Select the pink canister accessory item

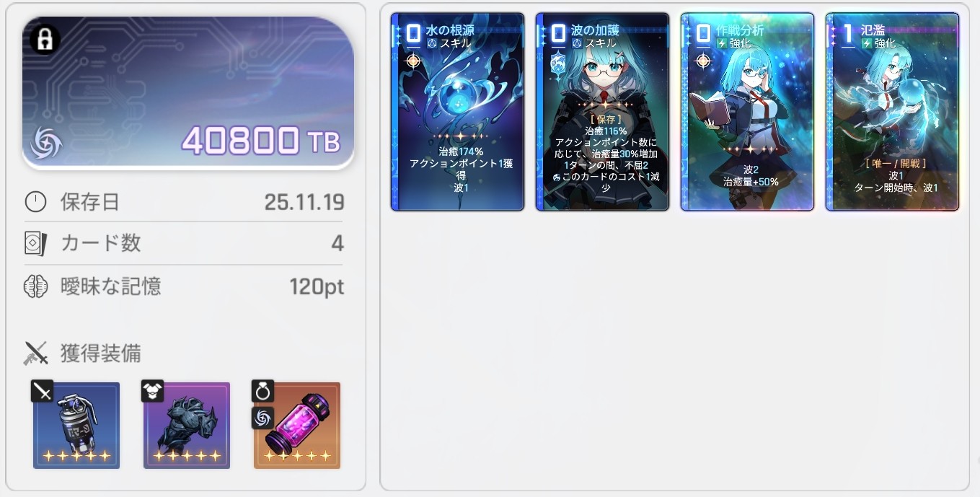[297, 426]
